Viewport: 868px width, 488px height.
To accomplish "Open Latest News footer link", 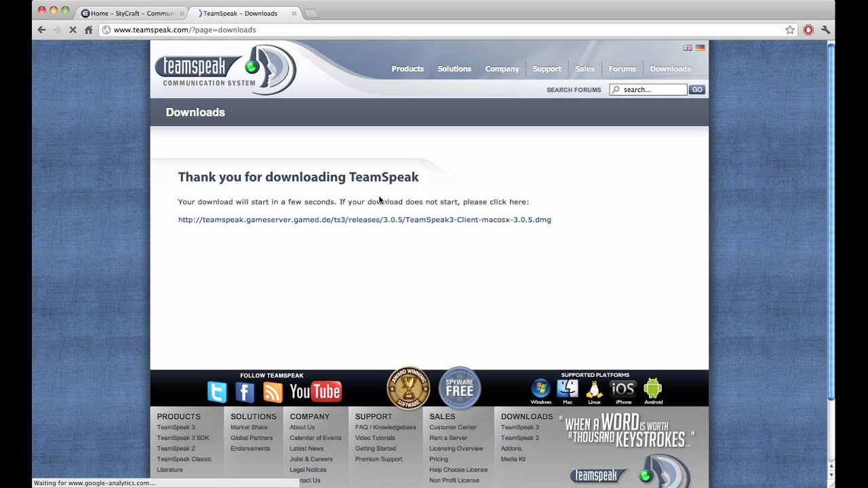I will click(307, 449).
